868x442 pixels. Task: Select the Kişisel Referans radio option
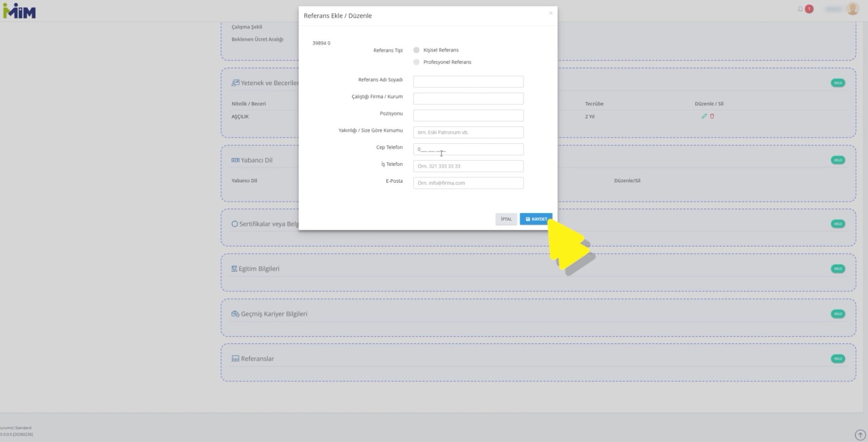[417, 50]
